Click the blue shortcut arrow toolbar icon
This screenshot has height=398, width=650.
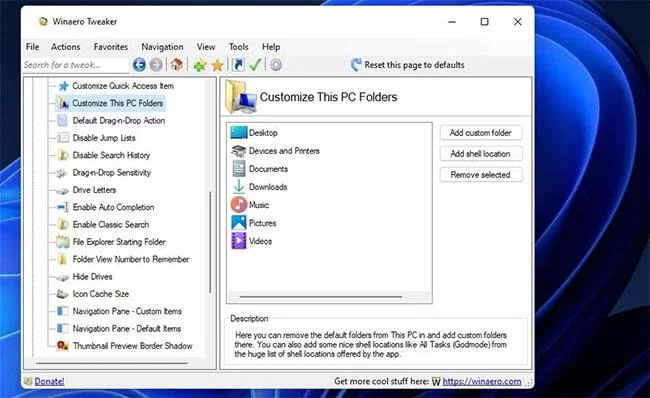[238, 65]
